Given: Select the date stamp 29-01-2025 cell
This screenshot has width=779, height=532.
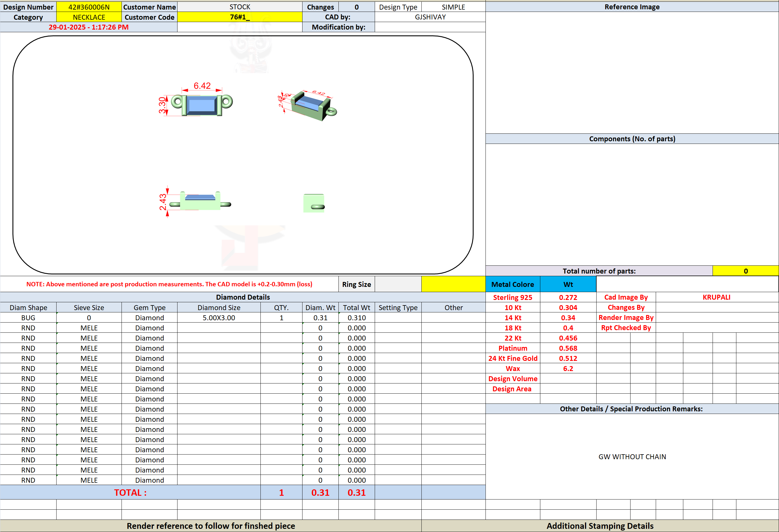Looking at the screenshot, I should tap(88, 27).
